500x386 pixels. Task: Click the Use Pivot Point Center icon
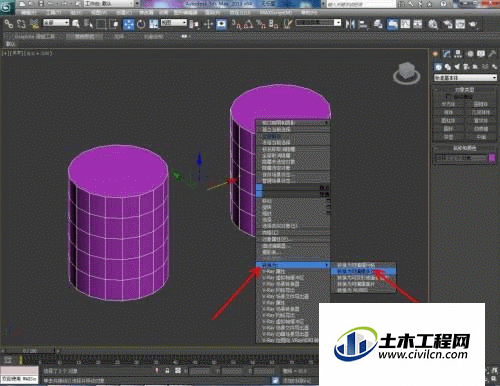[194, 24]
